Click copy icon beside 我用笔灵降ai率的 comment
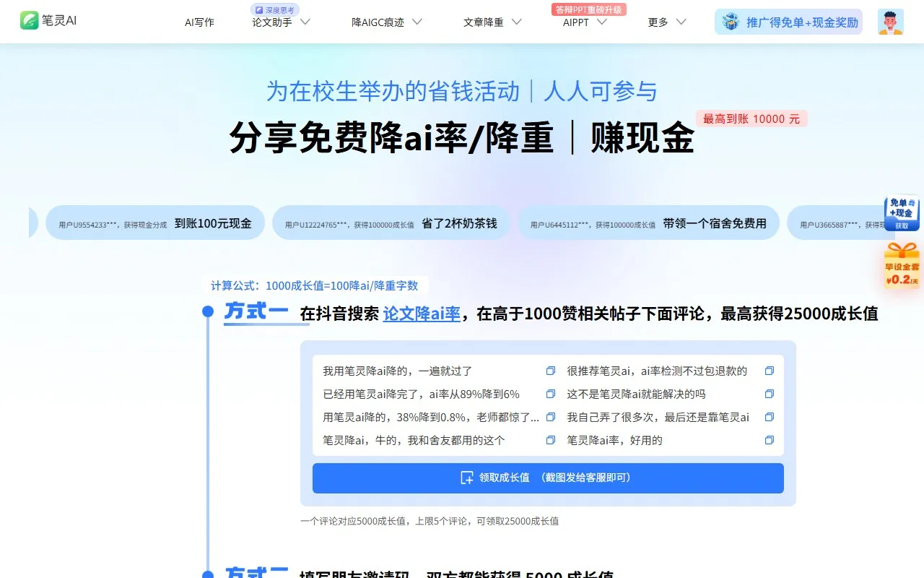Screen dimensions: 924x578 pyautogui.click(x=551, y=371)
